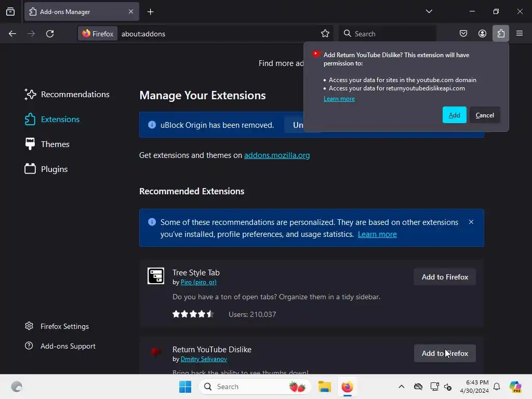The height and width of the screenshot is (399, 532).
Task: Click the Recommendations sparkle icon
Action: pyautogui.click(x=30, y=95)
